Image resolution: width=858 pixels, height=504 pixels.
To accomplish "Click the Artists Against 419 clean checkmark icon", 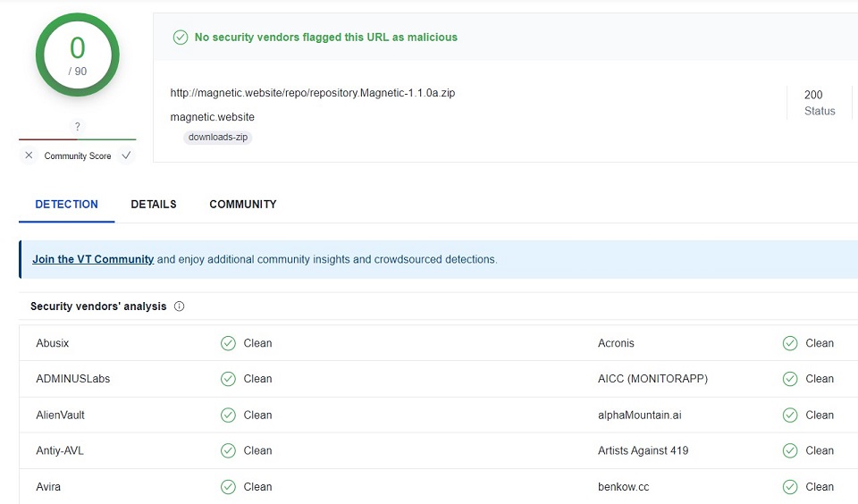I will [790, 450].
